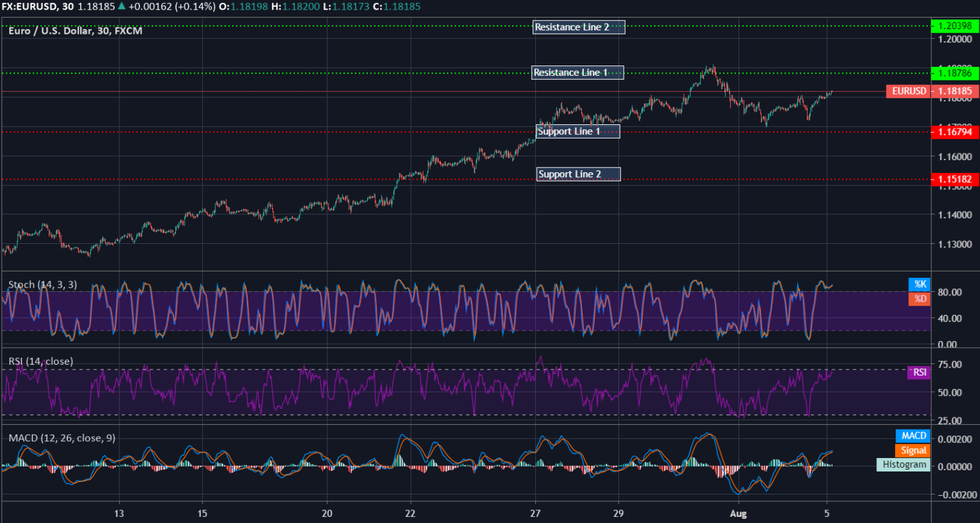
Task: Click the H:1.18200 high value in header
Action: tap(296, 7)
